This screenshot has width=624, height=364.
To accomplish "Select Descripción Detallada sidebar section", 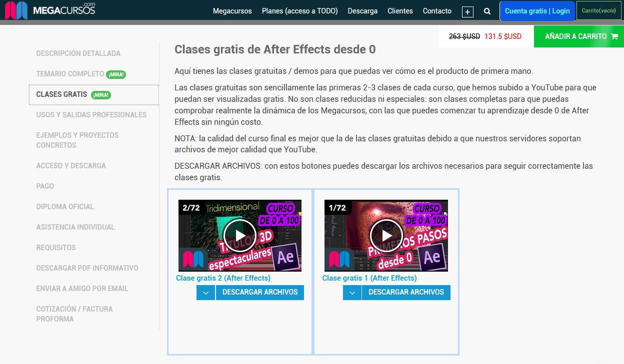I will click(78, 53).
